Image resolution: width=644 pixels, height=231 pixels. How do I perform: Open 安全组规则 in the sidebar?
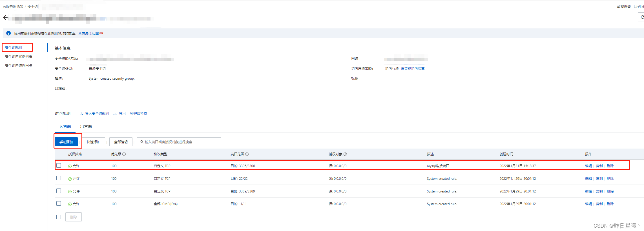(14, 48)
